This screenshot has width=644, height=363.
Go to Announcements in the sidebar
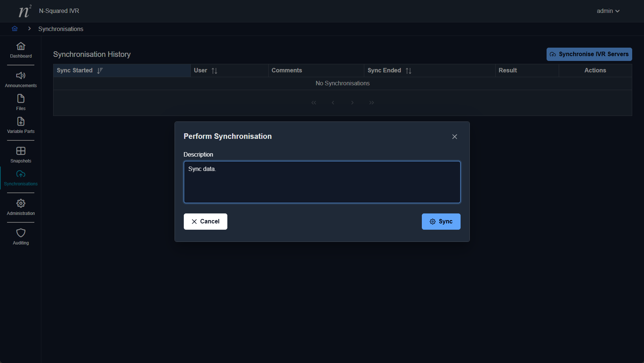tap(21, 76)
